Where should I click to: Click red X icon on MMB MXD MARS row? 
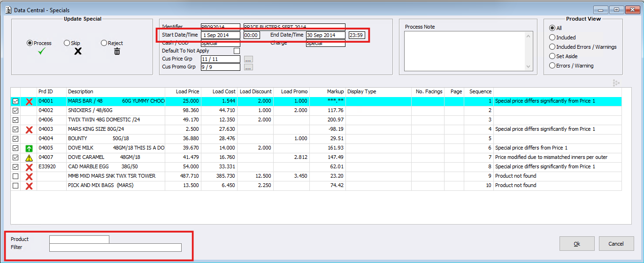tap(29, 176)
